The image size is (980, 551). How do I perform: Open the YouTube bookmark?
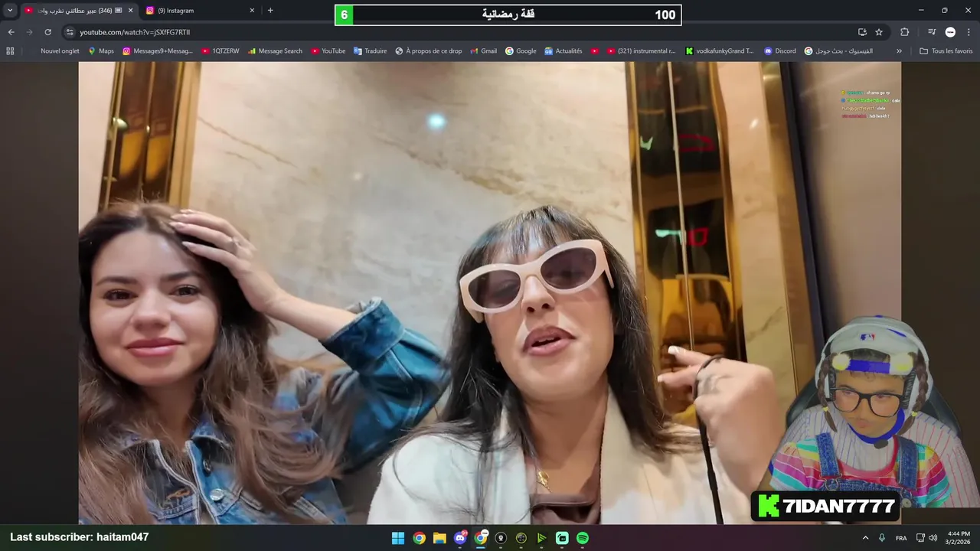(328, 51)
